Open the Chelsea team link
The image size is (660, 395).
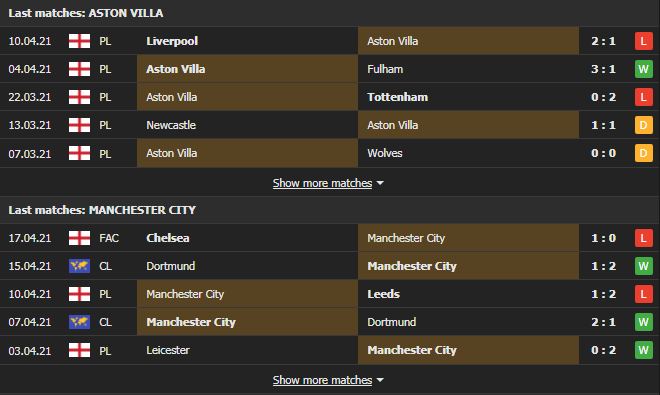click(x=168, y=238)
